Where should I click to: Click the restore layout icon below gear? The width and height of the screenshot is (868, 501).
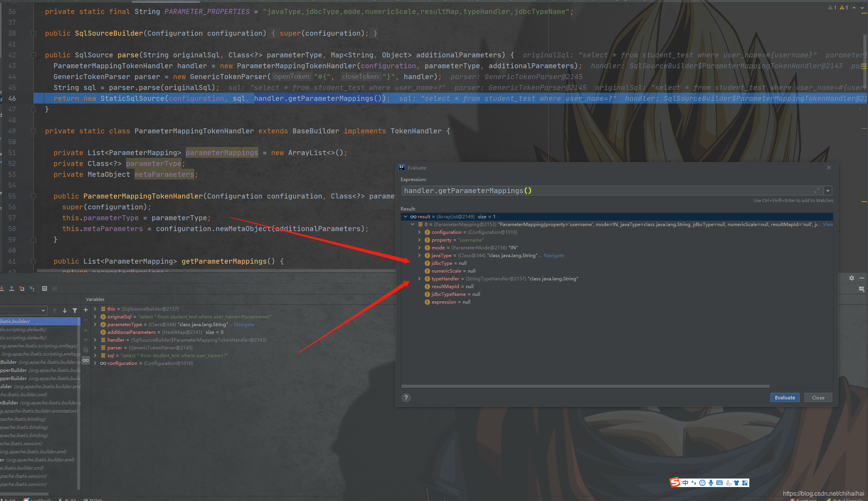(862, 289)
